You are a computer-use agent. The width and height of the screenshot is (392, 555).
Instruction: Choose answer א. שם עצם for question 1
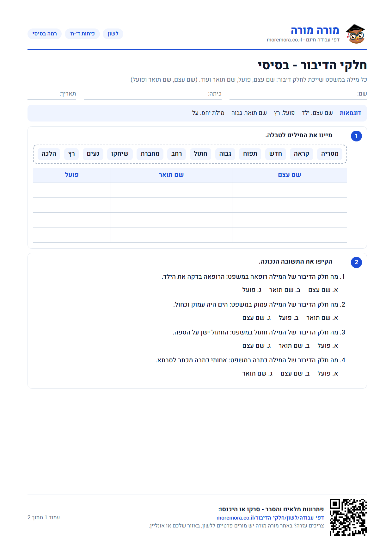[323, 290]
